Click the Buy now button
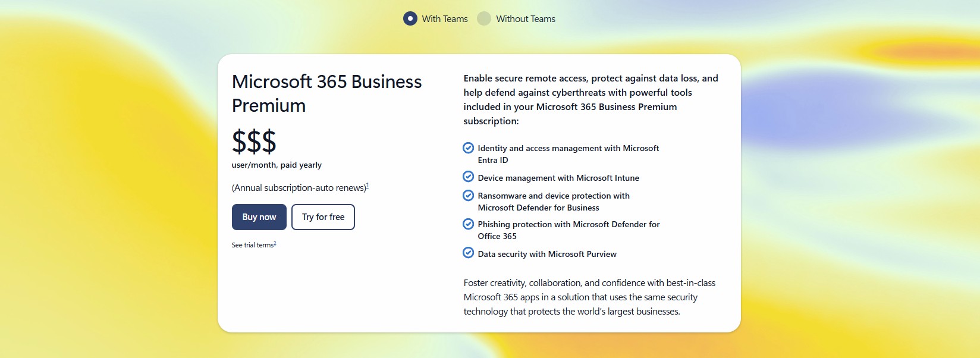Viewport: 980px width, 358px height. pos(259,217)
